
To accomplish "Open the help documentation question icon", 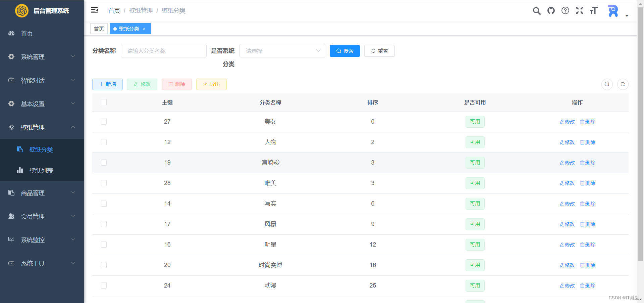I will point(565,10).
